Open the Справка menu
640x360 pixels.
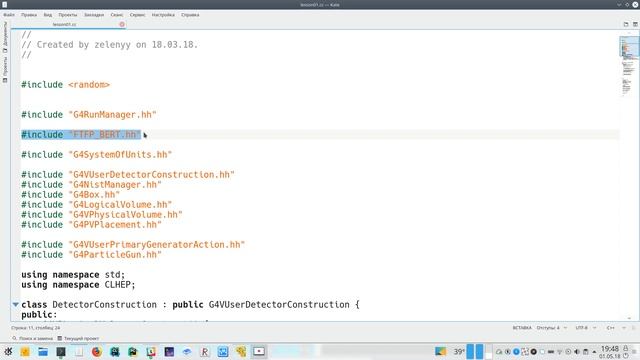coord(190,15)
